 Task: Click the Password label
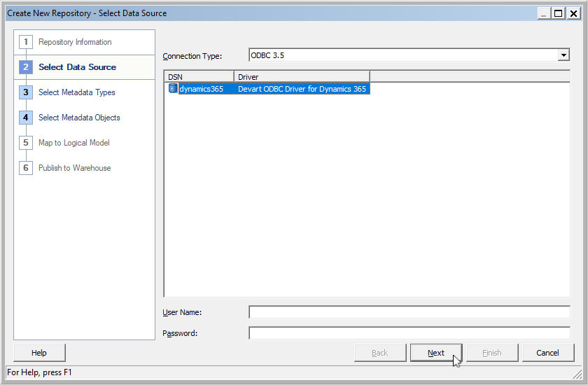[180, 333]
